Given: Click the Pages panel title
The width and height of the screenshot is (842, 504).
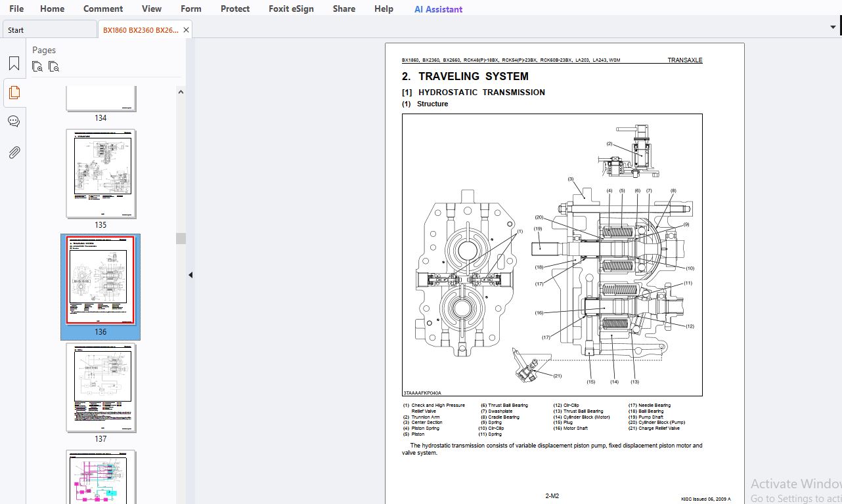Looking at the screenshot, I should 44,50.
